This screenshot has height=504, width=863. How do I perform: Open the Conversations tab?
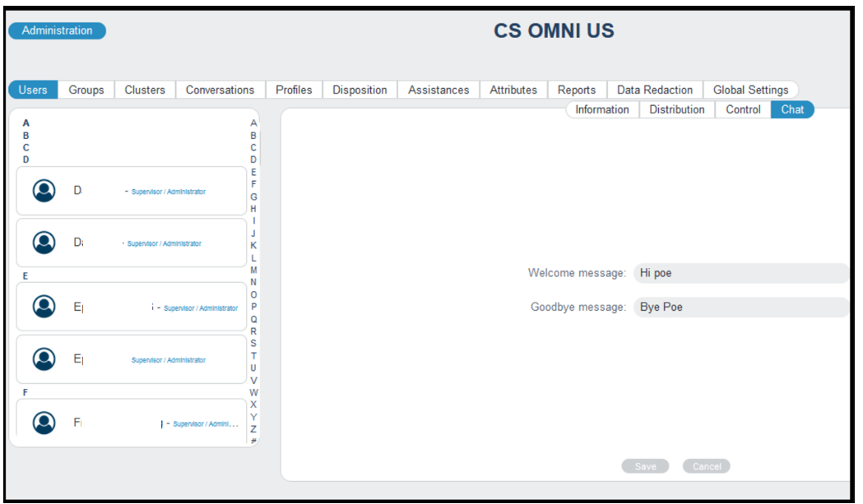click(220, 90)
